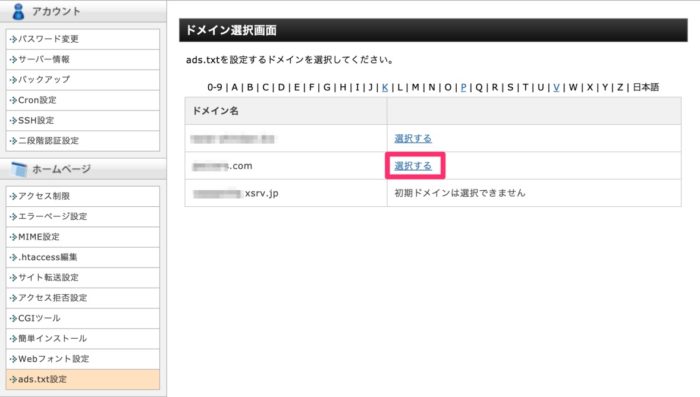
Task: Click arrow icon beside ads.txt設定
Action: (13, 379)
